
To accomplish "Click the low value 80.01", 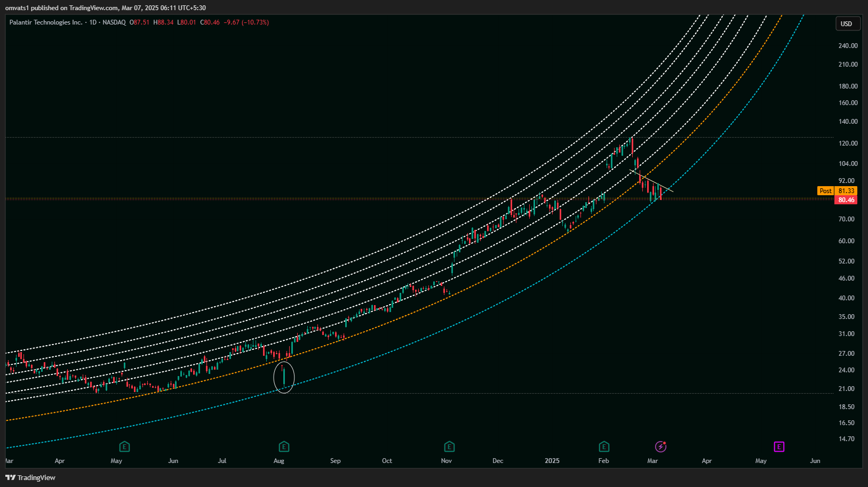I will coord(188,22).
